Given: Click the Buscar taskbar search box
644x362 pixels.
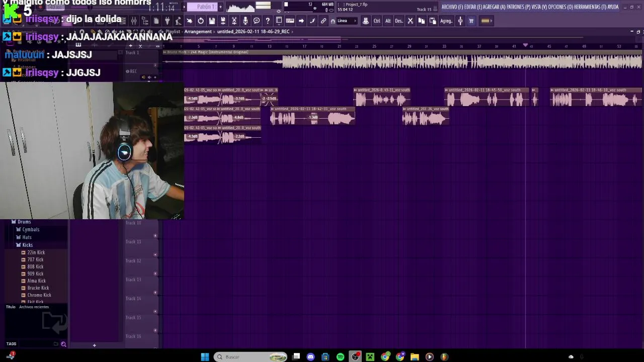Looking at the screenshot, I should click(251, 357).
